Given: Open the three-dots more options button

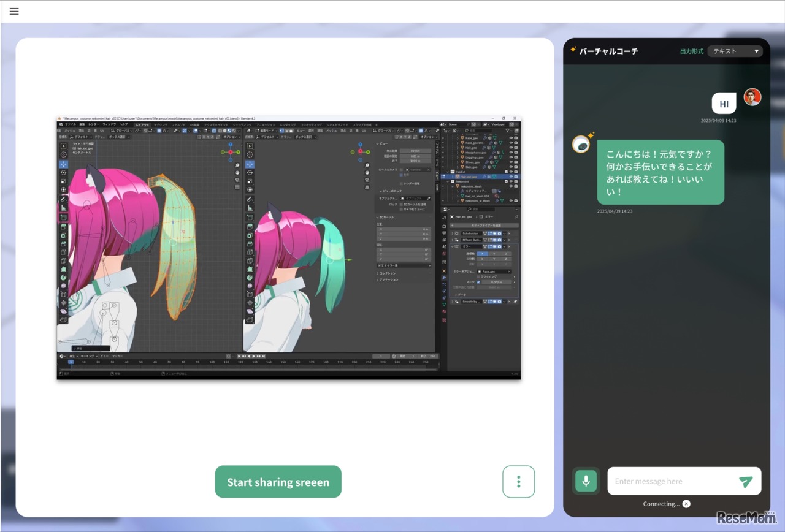Looking at the screenshot, I should click(518, 482).
